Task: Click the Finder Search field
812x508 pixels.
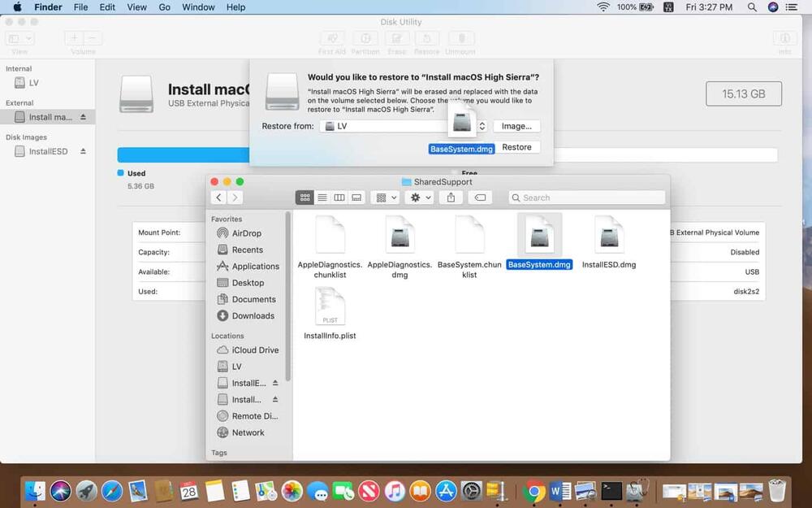Action: pos(586,198)
